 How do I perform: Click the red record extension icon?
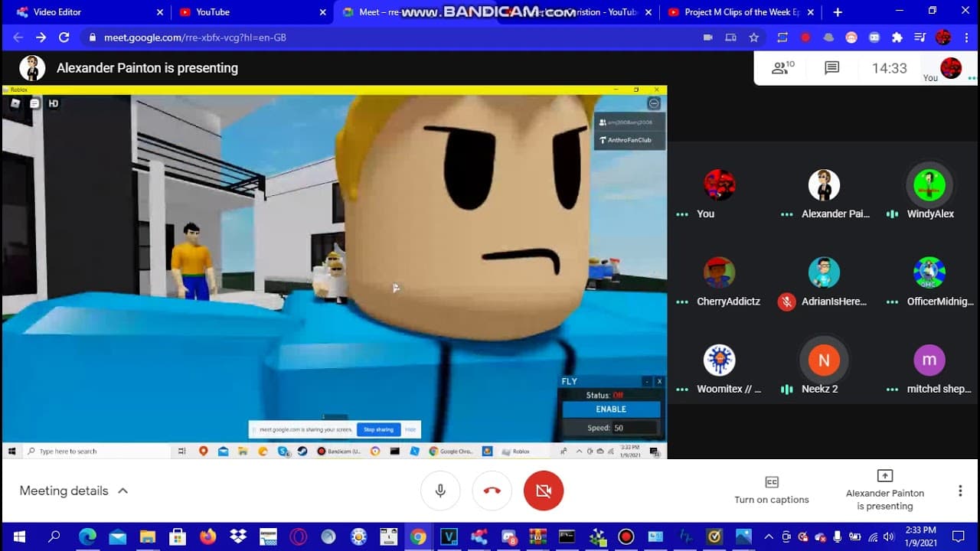[805, 37]
